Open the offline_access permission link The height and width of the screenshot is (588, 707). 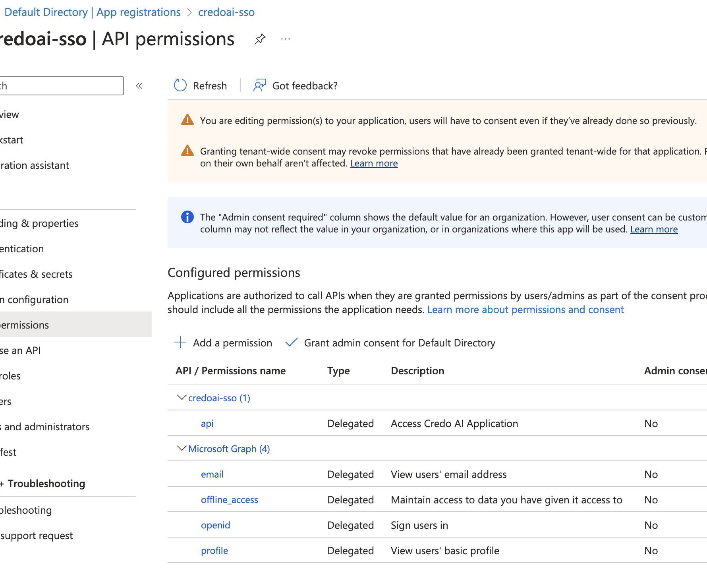[230, 499]
